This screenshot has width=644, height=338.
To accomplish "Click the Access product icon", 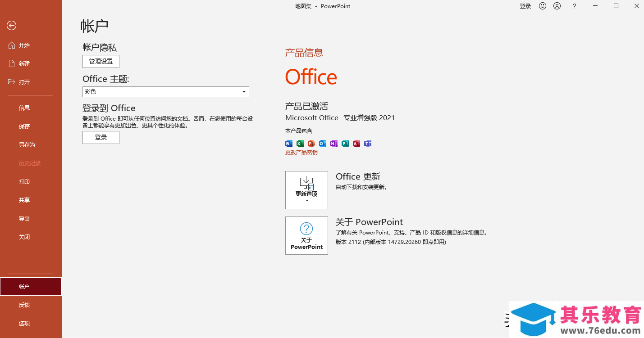I will [x=356, y=144].
